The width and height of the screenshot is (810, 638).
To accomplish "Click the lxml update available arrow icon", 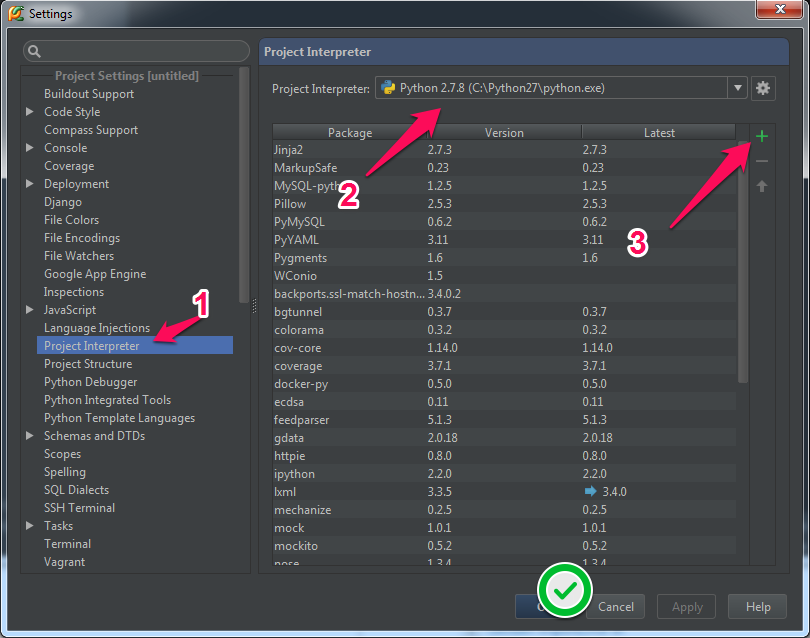I will [x=590, y=491].
